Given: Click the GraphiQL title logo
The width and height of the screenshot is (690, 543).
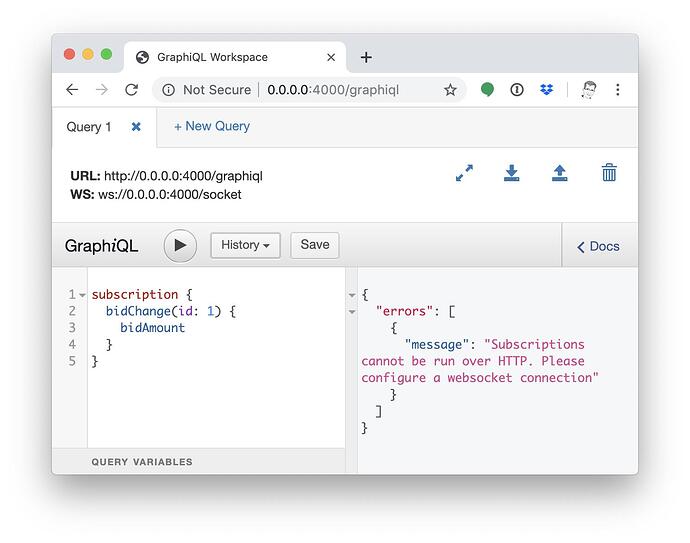Looking at the screenshot, I should (101, 246).
